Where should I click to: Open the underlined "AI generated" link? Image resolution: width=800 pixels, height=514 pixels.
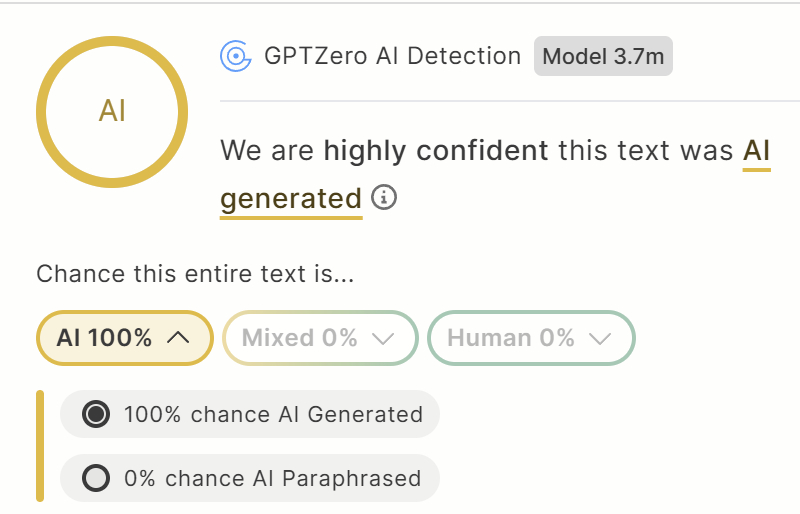290,199
